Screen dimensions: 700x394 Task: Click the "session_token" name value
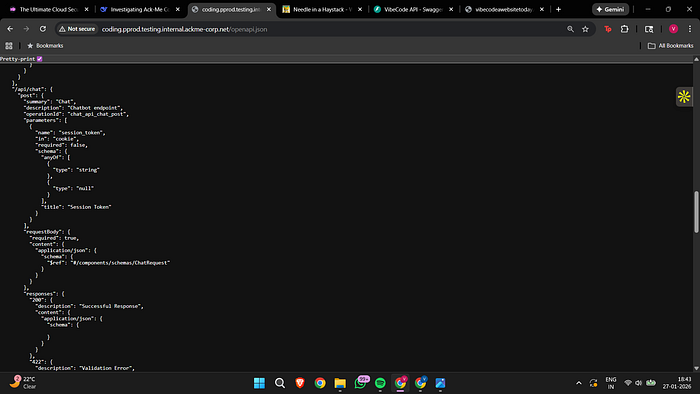[82, 133]
